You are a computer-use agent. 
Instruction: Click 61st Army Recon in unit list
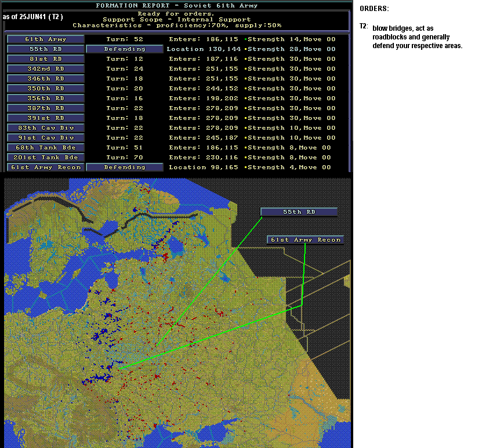[46, 167]
